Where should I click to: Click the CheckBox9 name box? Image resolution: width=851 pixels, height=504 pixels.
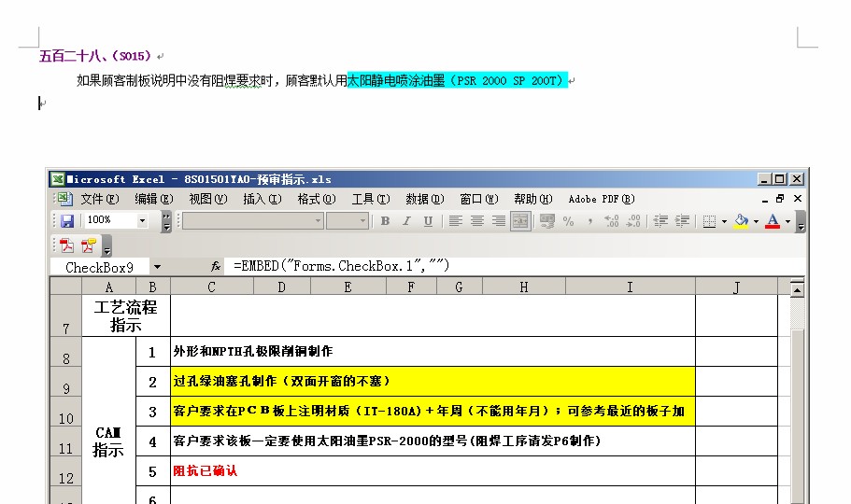click(x=99, y=267)
